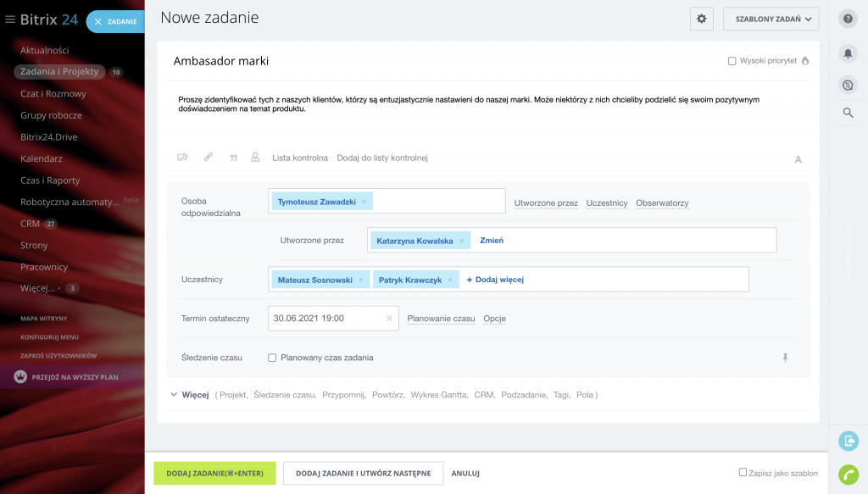Viewport: 868px width, 494px height.
Task: Expand Więcej in the left sidebar
Action: click(x=38, y=288)
